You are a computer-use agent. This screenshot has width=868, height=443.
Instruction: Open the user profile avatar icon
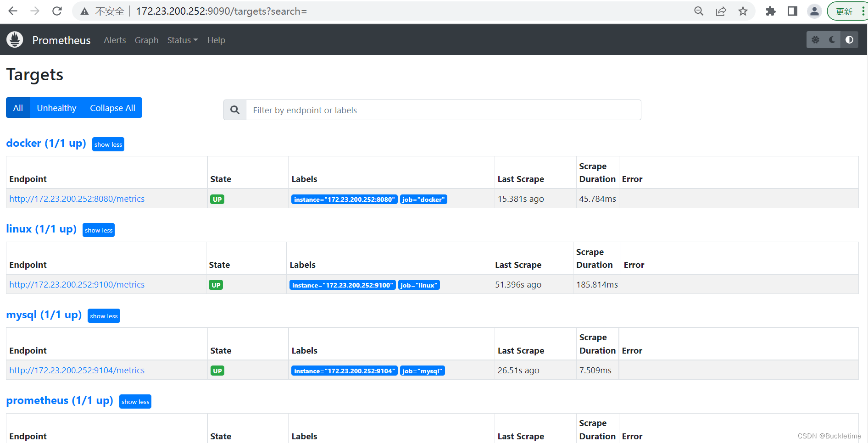click(814, 11)
